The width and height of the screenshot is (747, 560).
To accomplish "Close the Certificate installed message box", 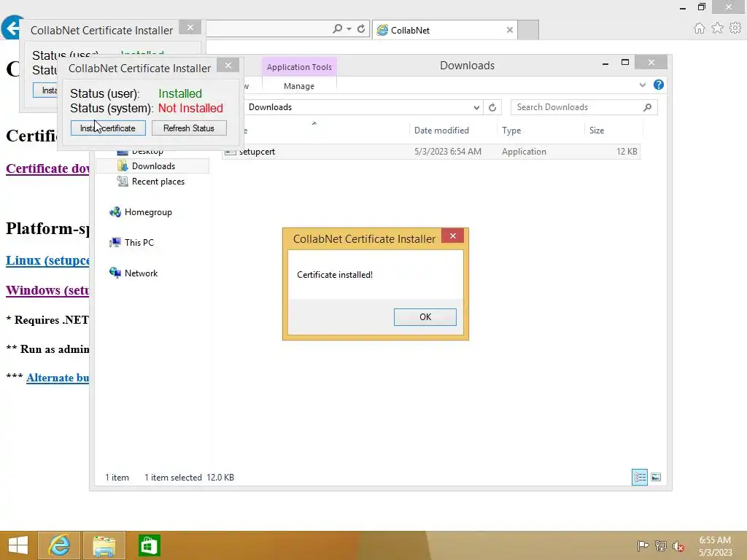I will coord(452,236).
